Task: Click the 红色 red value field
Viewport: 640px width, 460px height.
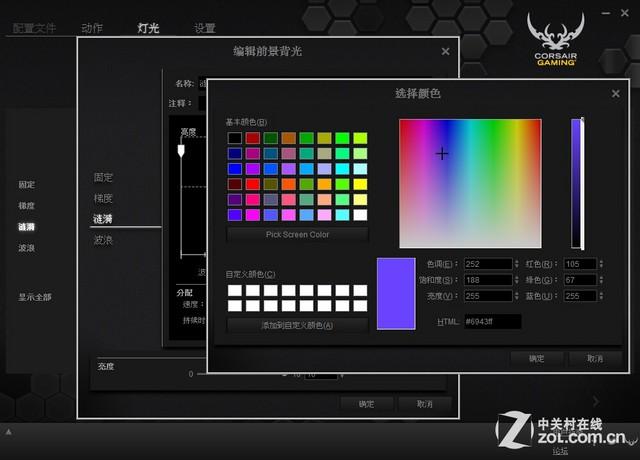Action: tap(580, 264)
